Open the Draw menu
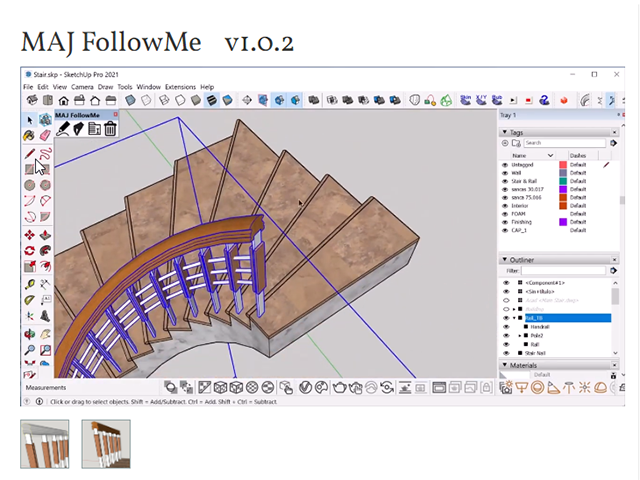 (x=105, y=87)
